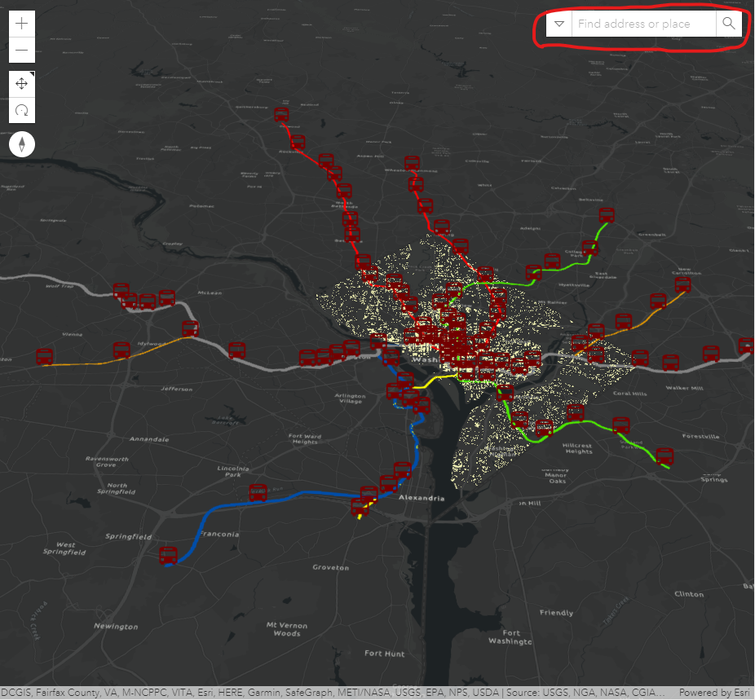Click station icon at orange line's northeast end
Viewport: 755px width, 700px height.
pos(683,284)
